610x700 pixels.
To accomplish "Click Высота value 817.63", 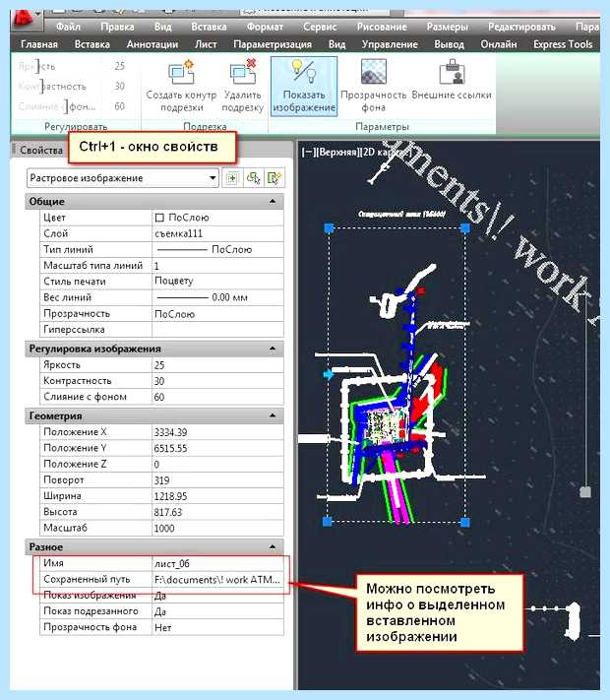I will point(217,512).
